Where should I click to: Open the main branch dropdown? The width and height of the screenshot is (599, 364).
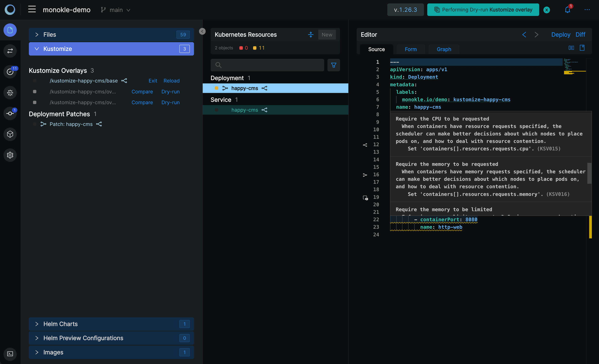pos(116,10)
